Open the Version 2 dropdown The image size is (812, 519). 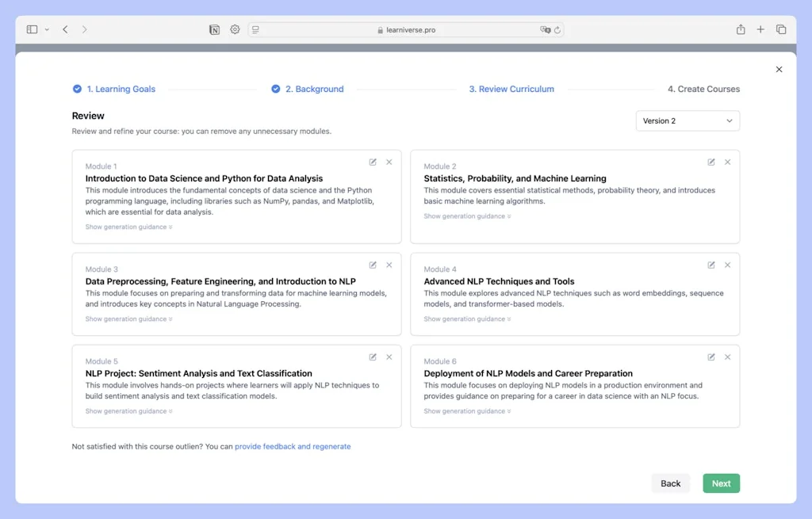(688, 121)
